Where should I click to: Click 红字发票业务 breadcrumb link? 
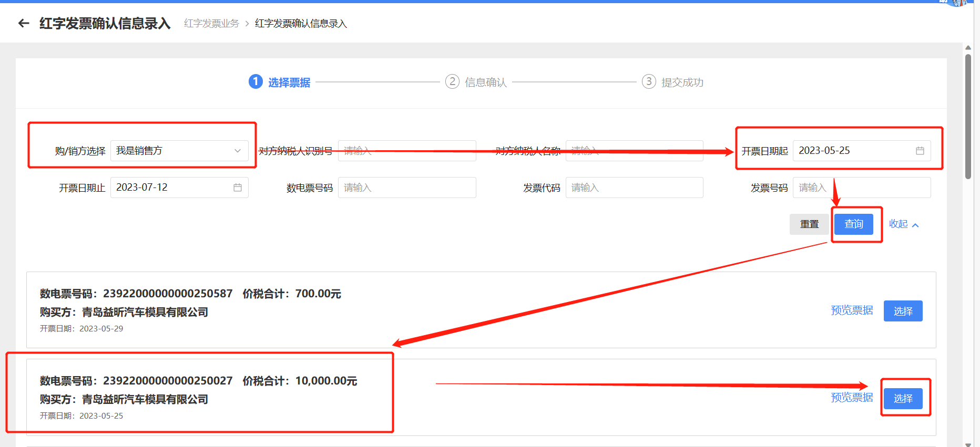(211, 24)
